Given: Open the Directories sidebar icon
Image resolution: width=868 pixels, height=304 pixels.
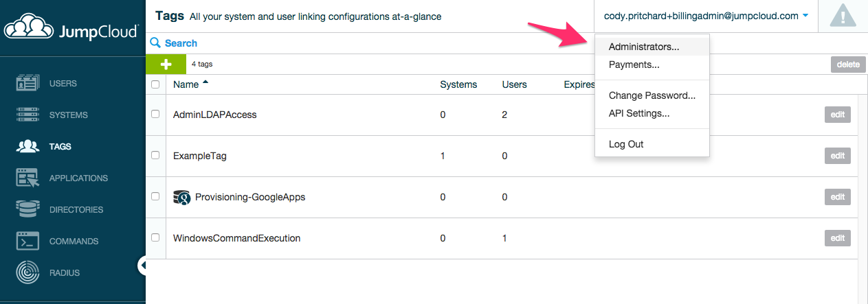Looking at the screenshot, I should [27, 210].
